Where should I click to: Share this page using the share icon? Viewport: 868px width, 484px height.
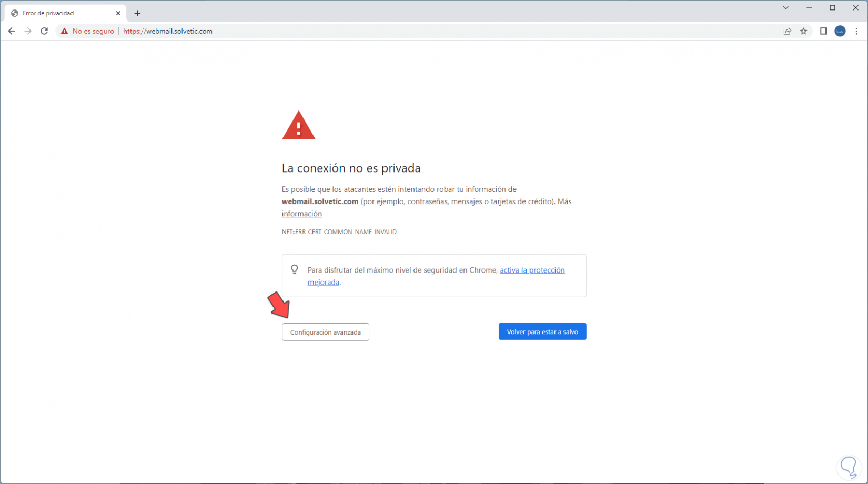[x=788, y=31]
